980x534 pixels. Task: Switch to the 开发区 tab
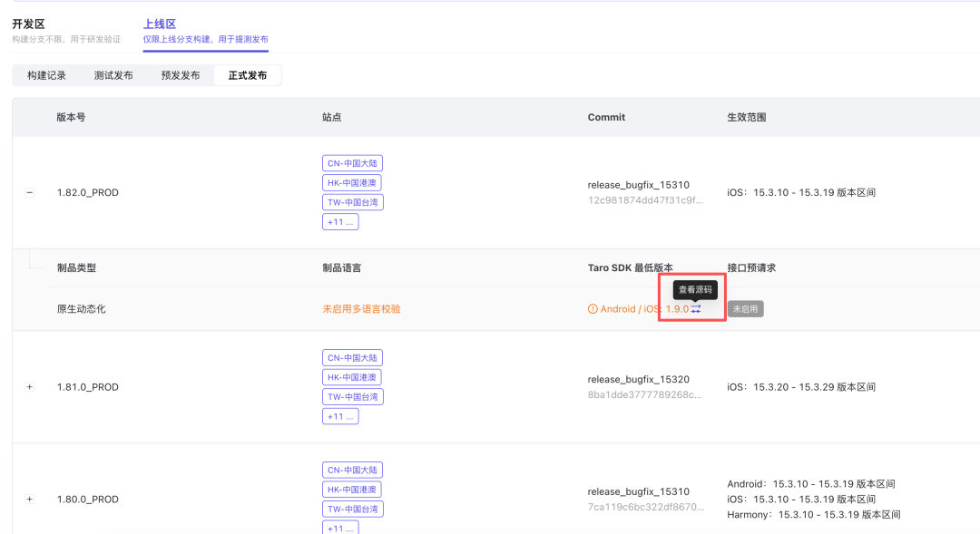(x=65, y=31)
